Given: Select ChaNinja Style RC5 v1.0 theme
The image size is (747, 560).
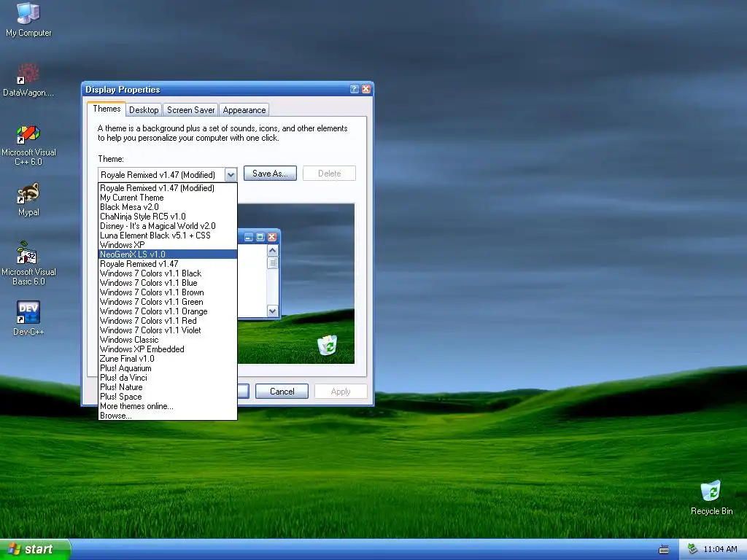Looking at the screenshot, I should coord(168,217).
